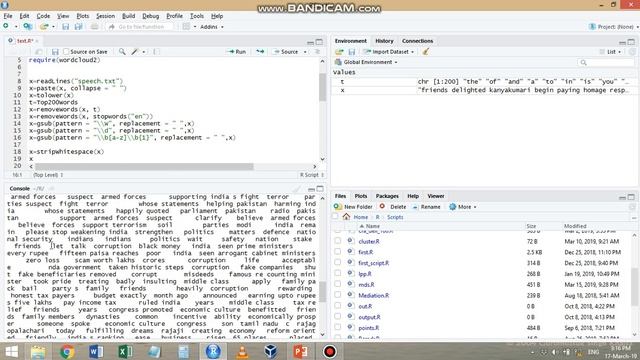
Task: Click the Find/Replace magnifier icon in editor
Action: point(122,52)
